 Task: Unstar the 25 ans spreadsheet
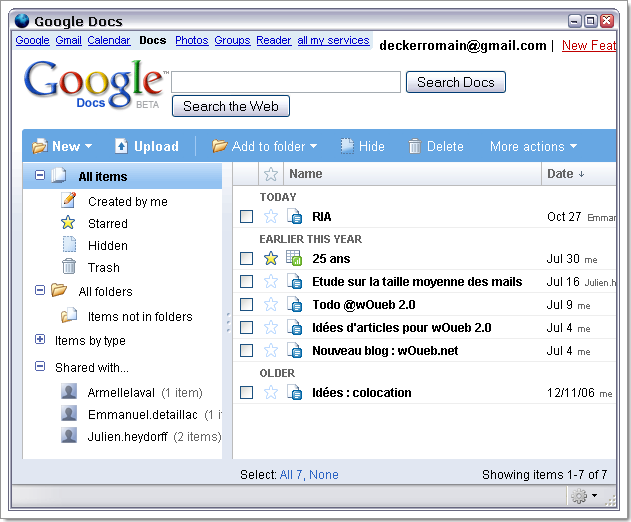point(271,258)
